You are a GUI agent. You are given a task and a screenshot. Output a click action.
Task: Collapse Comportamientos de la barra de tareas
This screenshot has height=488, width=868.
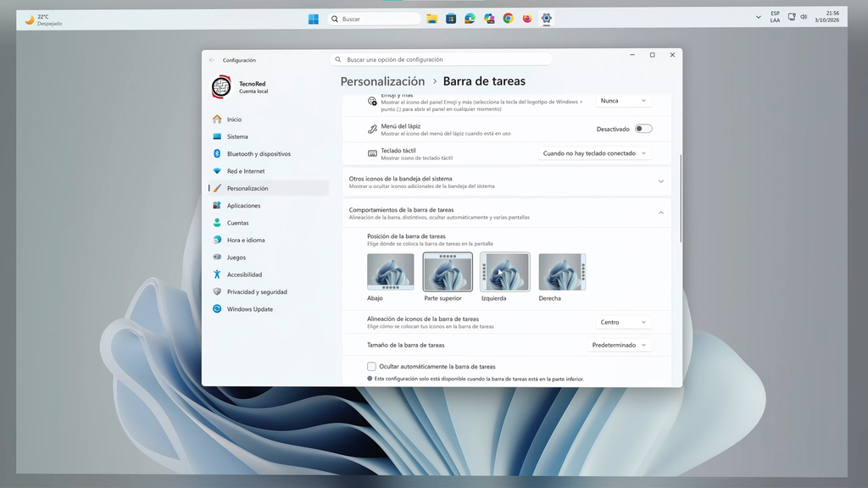click(507, 213)
